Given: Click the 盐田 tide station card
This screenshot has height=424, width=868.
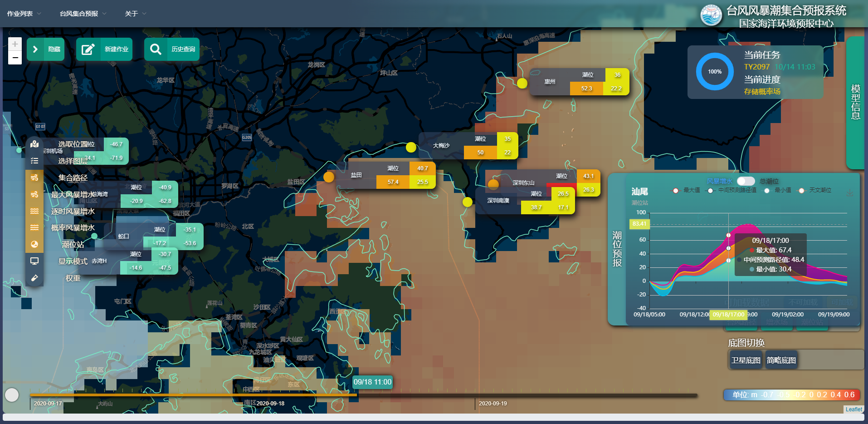Looking at the screenshot, I should tap(387, 175).
